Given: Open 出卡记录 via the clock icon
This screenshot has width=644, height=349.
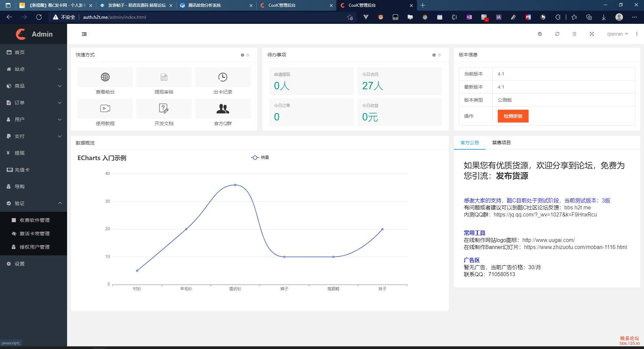Looking at the screenshot, I should point(223,77).
